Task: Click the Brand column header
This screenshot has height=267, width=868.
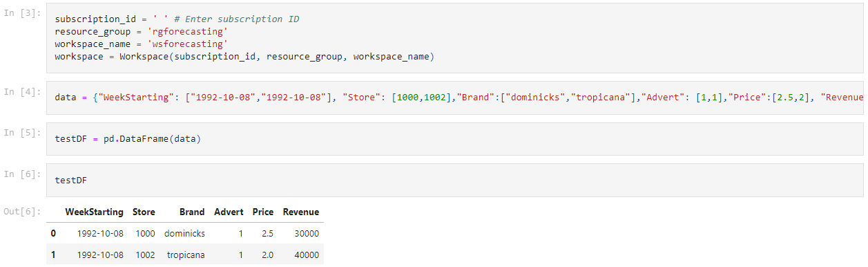Action: coord(192,212)
